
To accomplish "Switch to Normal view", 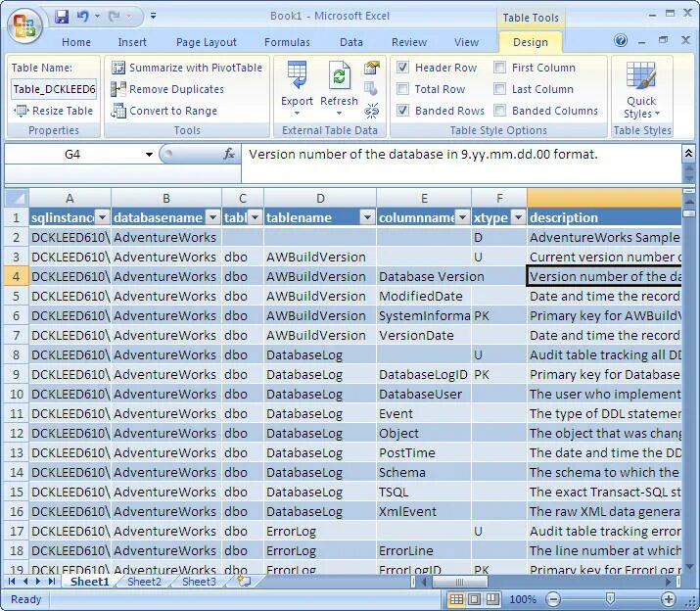I will pyautogui.click(x=456, y=599).
